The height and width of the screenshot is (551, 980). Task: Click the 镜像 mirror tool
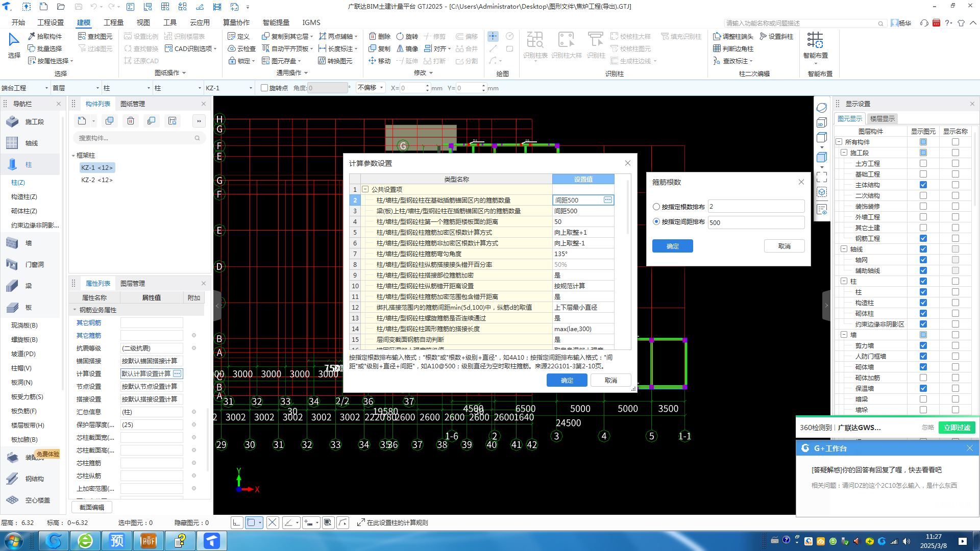[x=407, y=48]
